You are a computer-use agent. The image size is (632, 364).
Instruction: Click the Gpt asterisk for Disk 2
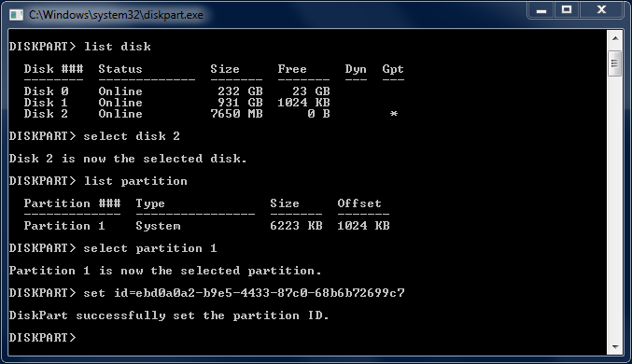pos(394,114)
